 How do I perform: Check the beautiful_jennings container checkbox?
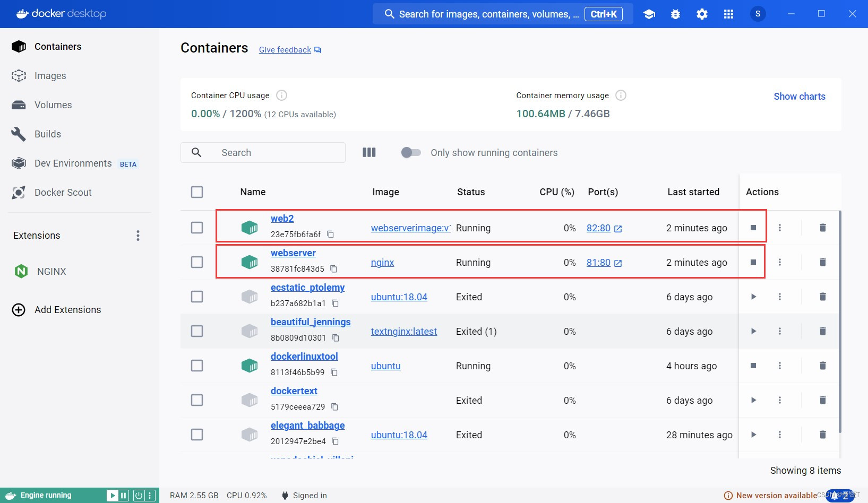pyautogui.click(x=197, y=331)
